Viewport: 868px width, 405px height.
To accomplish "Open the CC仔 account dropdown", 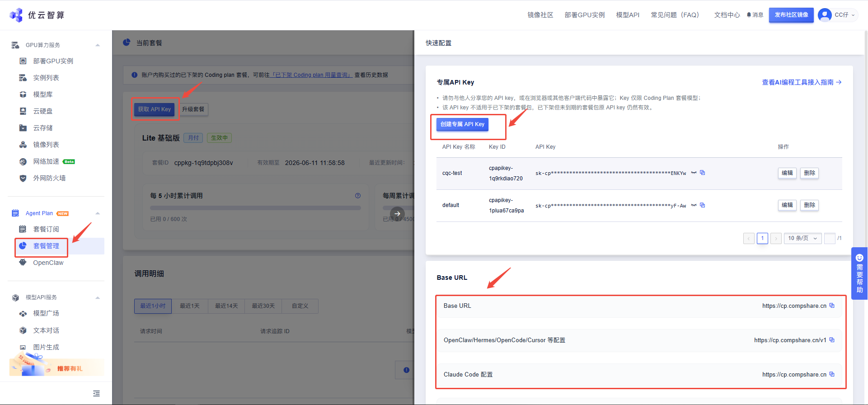I will [x=845, y=15].
